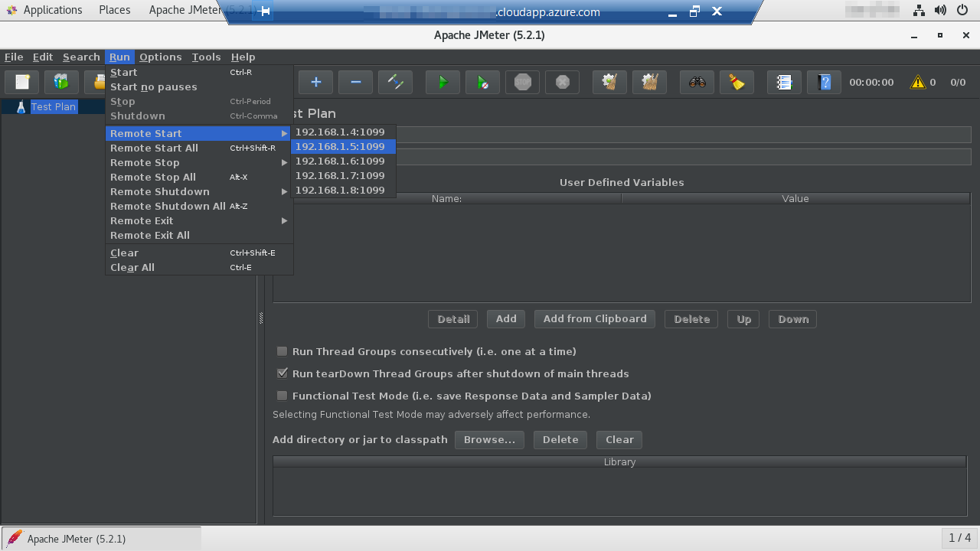Click the Toggle enable/disable toolbar icon
This screenshot has width=980, height=551.
tap(395, 82)
